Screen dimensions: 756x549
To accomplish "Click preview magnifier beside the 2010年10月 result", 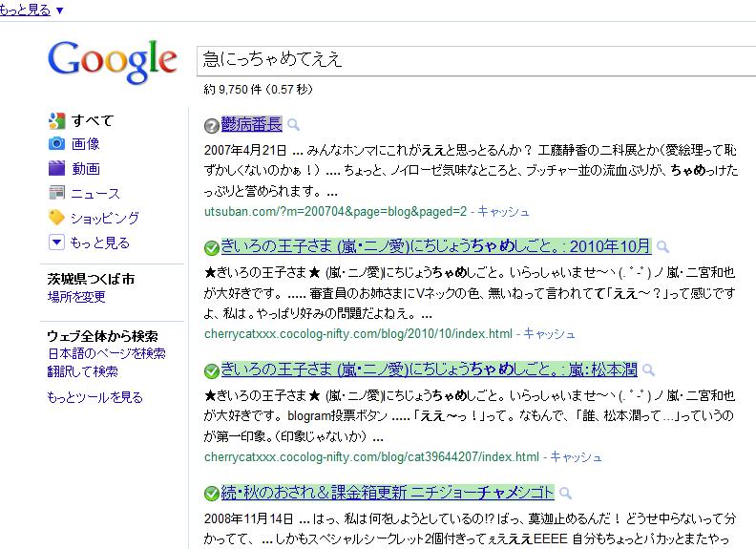I will click(663, 247).
